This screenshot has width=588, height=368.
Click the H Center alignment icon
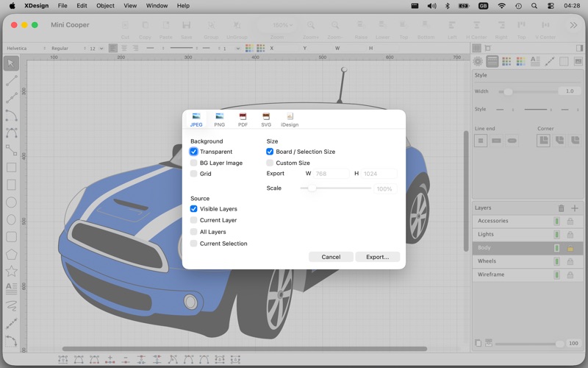(476, 26)
